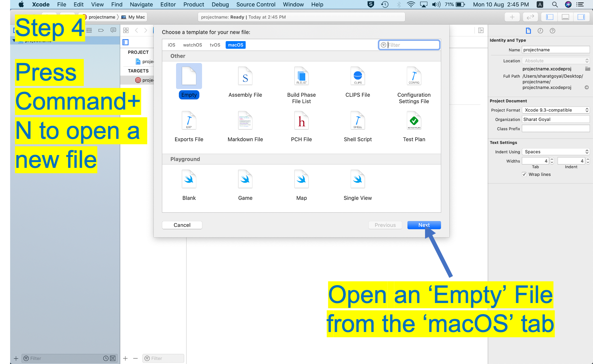Choose the project folder location icon
This screenshot has width=593, height=364.
(588, 69)
